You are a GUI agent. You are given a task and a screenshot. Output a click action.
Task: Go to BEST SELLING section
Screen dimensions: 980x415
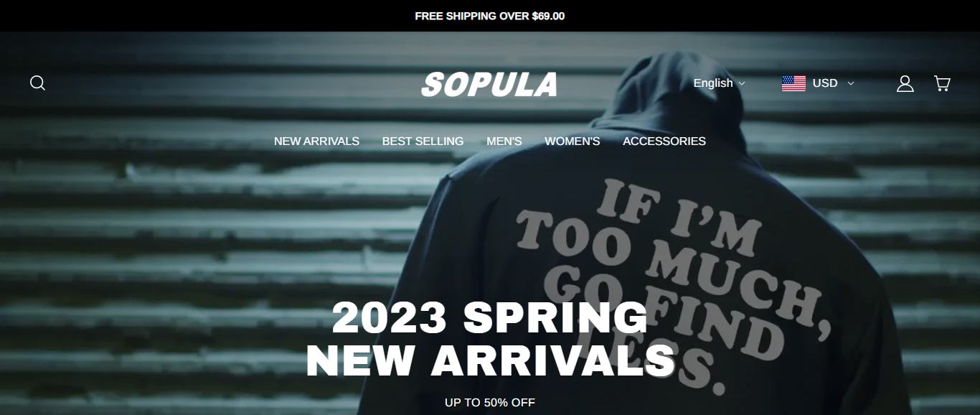(x=423, y=141)
